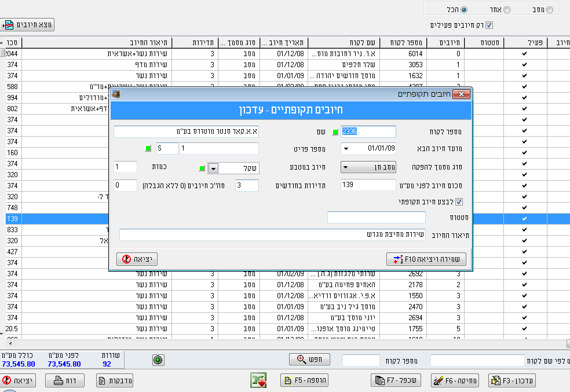Click the green round indicator icon
The height and width of the screenshot is (392, 570).
(x=158, y=360)
